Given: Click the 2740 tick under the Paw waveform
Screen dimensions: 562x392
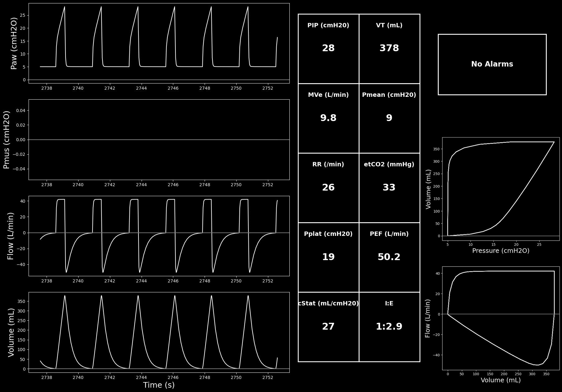Looking at the screenshot, I should coord(78,88).
